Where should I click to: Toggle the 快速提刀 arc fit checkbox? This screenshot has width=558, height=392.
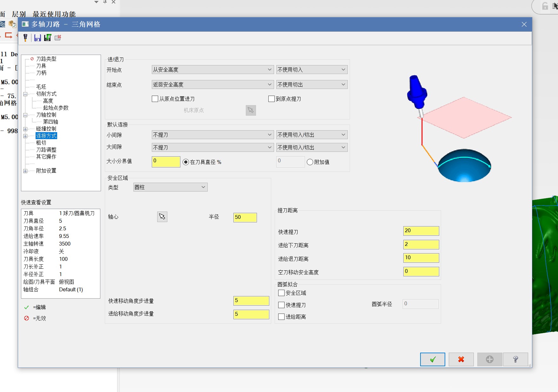pos(281,305)
